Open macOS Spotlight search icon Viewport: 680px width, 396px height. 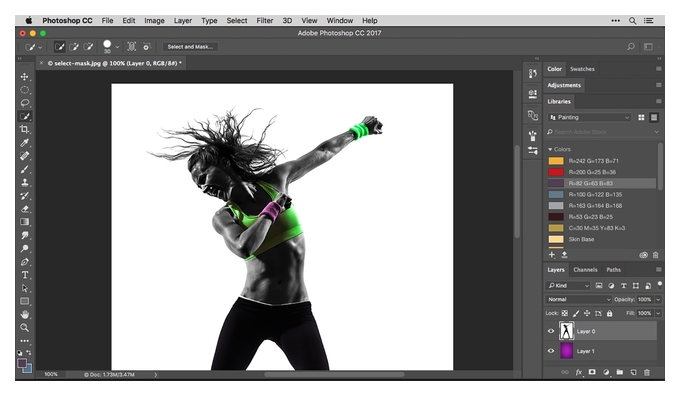(633, 20)
